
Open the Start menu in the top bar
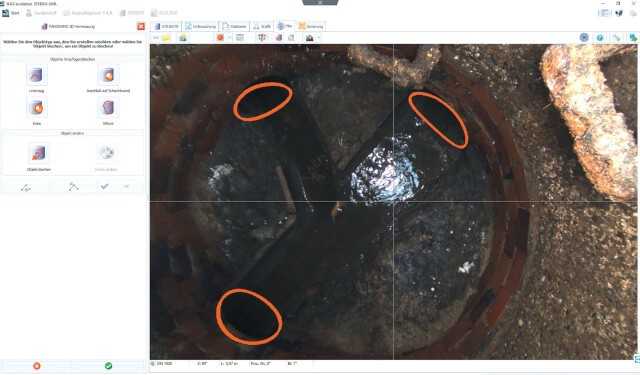pyautogui.click(x=10, y=13)
